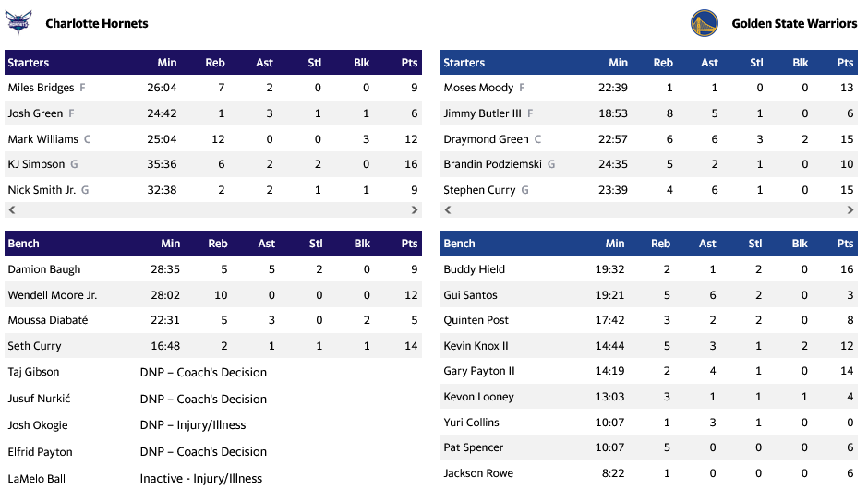Click Buddy Hield in Warriors bench
This screenshot has width=868, height=489.
click(474, 269)
